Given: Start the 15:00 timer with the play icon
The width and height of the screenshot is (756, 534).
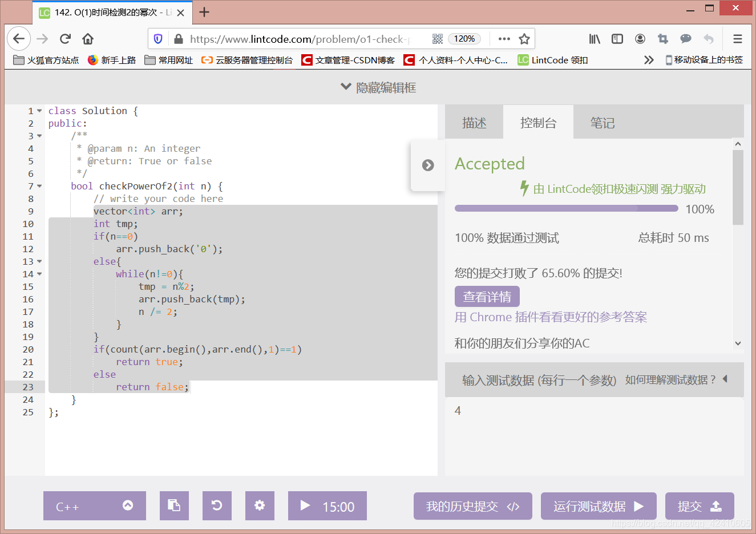Looking at the screenshot, I should pyautogui.click(x=305, y=505).
